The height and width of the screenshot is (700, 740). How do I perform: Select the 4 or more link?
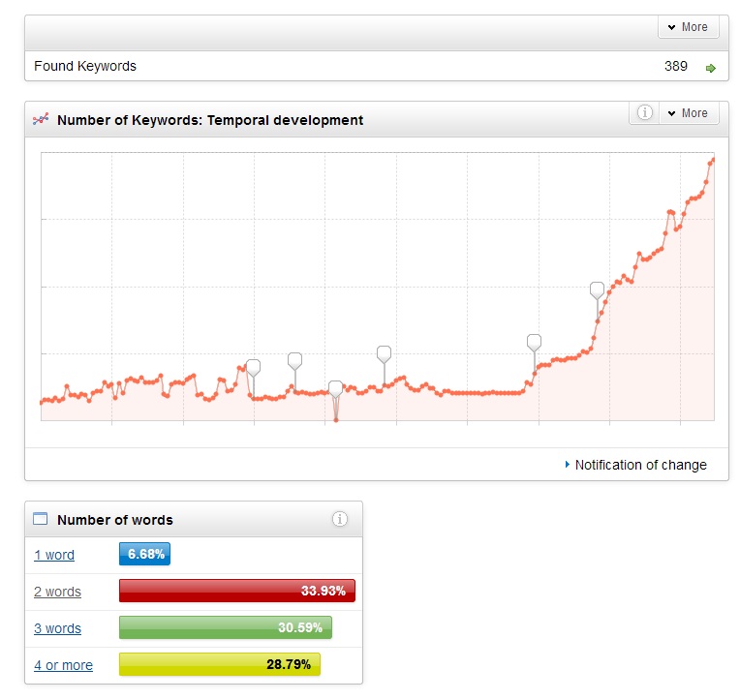click(63, 665)
